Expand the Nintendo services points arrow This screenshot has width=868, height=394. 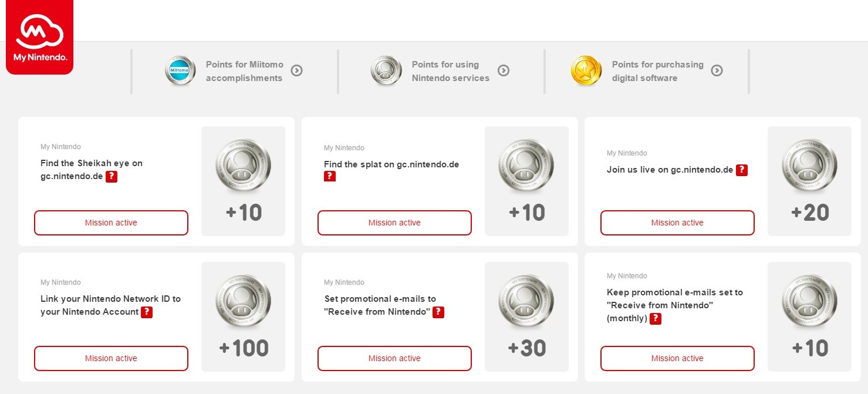pos(504,71)
